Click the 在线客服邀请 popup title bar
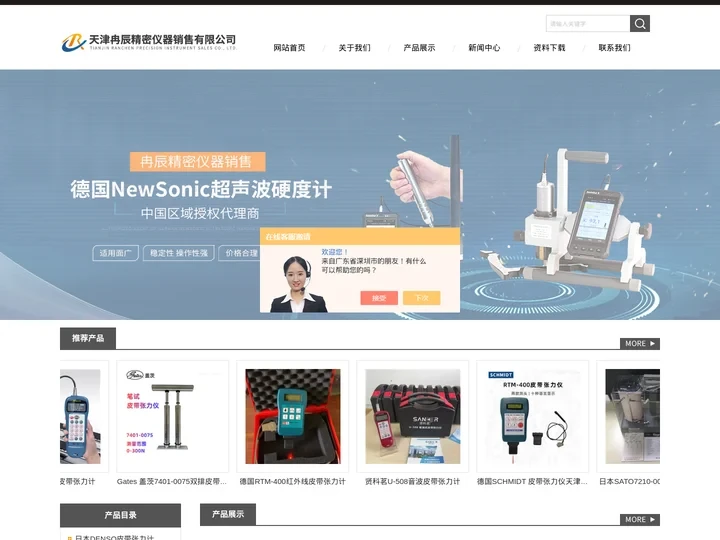Viewport: 720px width, 540px height. 360,236
